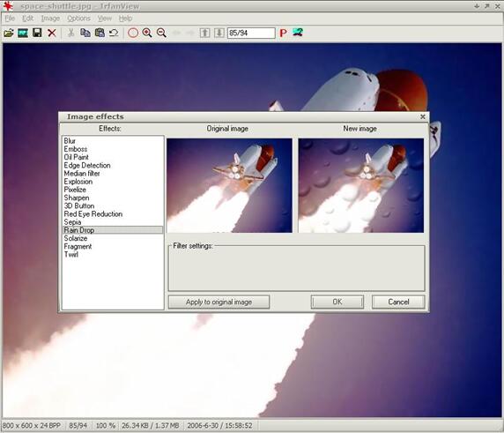Open the Image menu
504x433 pixels.
[x=50, y=19]
